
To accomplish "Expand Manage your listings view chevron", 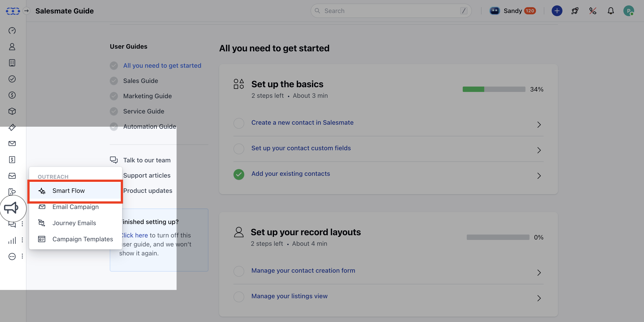I will pyautogui.click(x=539, y=298).
